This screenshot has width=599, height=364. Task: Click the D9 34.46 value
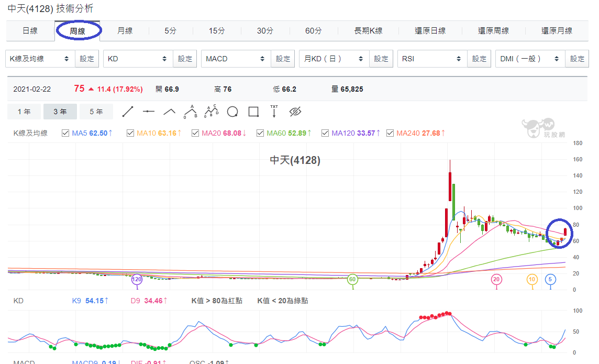click(x=149, y=301)
